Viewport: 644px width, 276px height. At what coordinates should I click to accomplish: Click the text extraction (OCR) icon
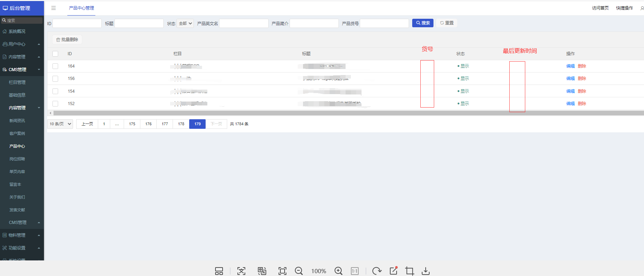pyautogui.click(x=241, y=271)
